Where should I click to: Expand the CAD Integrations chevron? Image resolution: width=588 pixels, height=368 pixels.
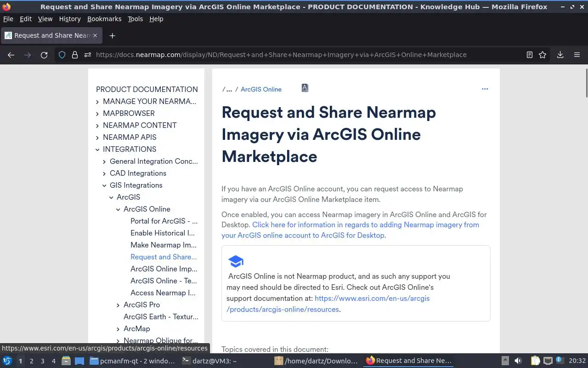point(104,173)
